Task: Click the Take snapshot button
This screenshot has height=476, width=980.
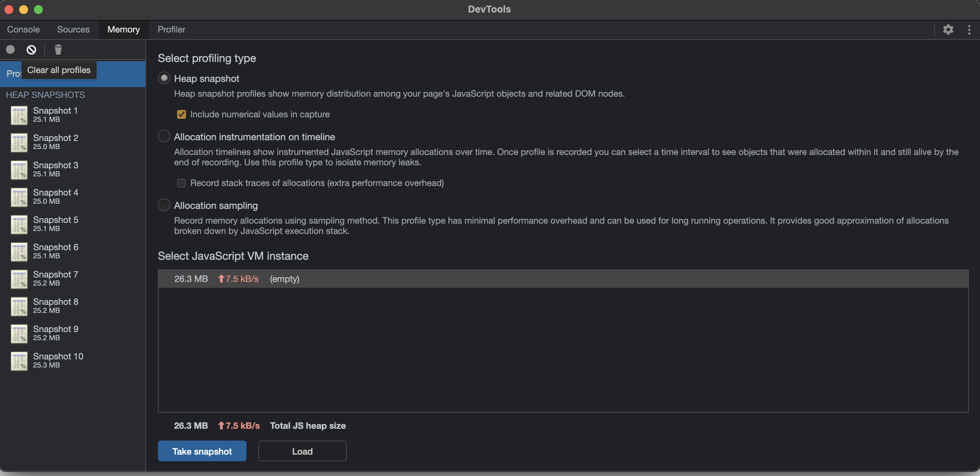Action: click(201, 451)
